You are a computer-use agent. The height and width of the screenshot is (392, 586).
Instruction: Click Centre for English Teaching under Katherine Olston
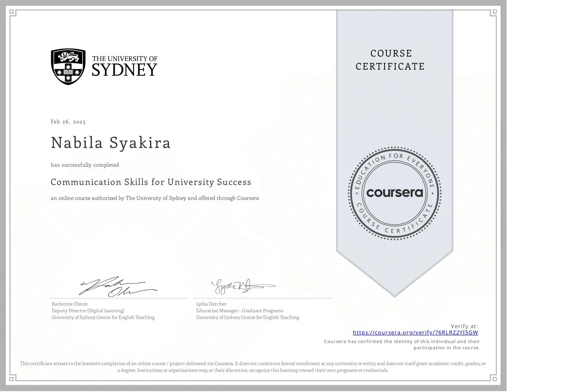pos(103,317)
